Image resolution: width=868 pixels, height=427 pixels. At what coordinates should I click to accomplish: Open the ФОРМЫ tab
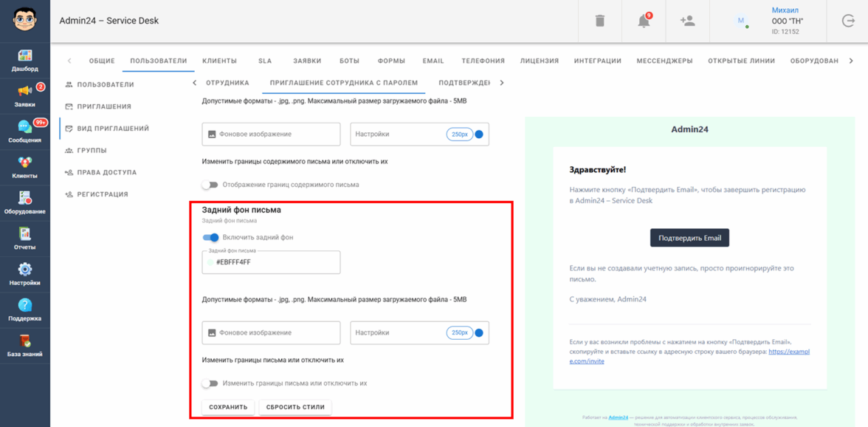click(x=391, y=61)
